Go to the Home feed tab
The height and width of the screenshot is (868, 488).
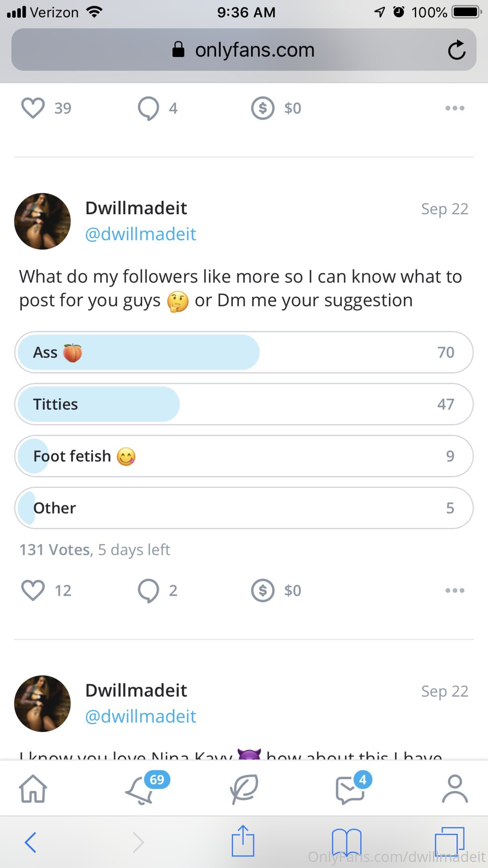33,788
